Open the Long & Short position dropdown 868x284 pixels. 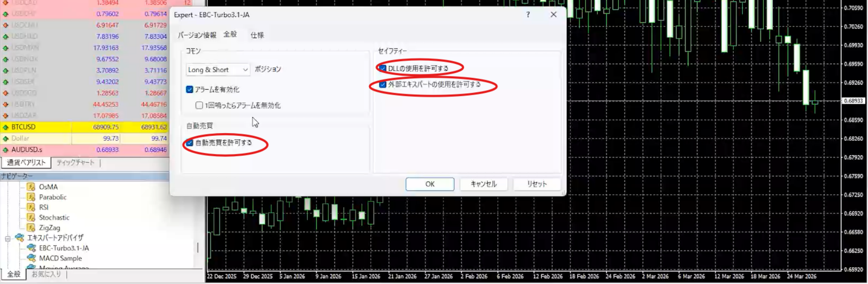(x=218, y=70)
